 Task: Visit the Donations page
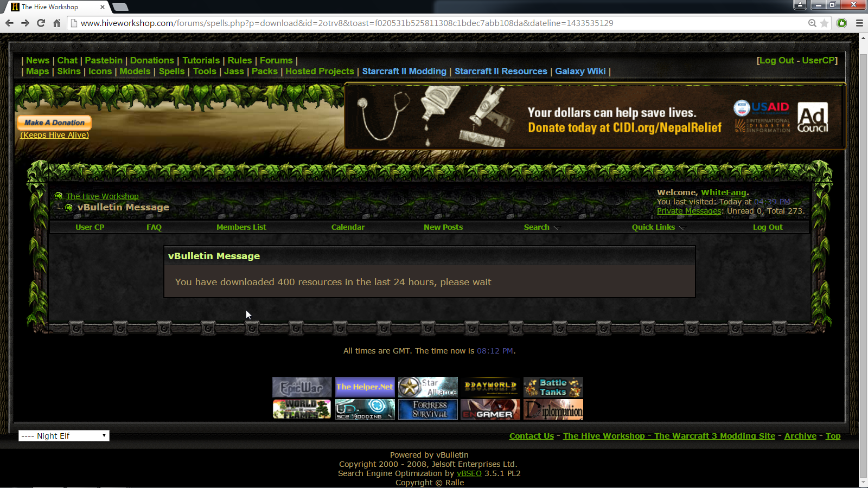(152, 60)
